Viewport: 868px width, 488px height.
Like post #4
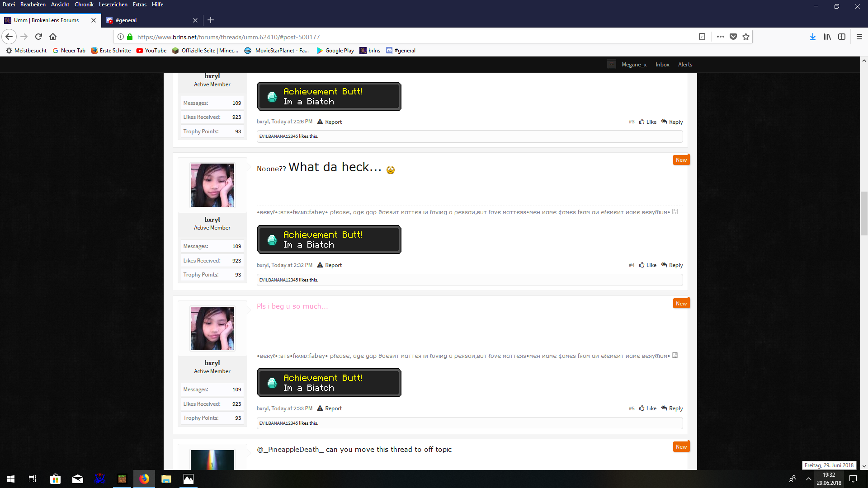click(648, 265)
